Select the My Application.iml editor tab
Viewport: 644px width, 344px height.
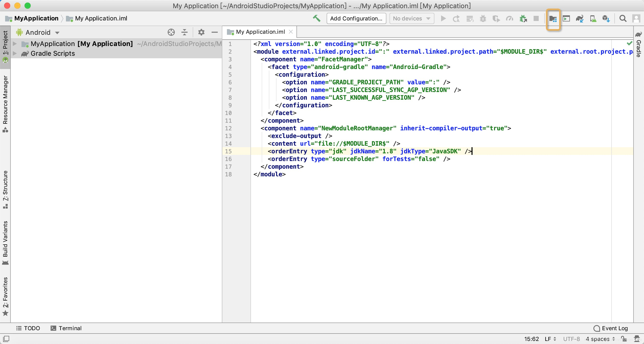(x=260, y=32)
